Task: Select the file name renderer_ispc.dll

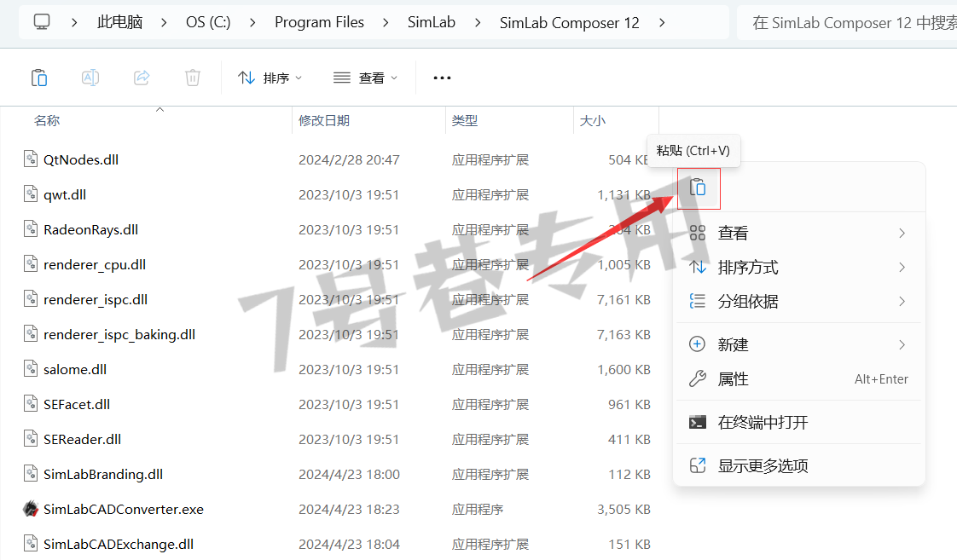Action: click(96, 299)
